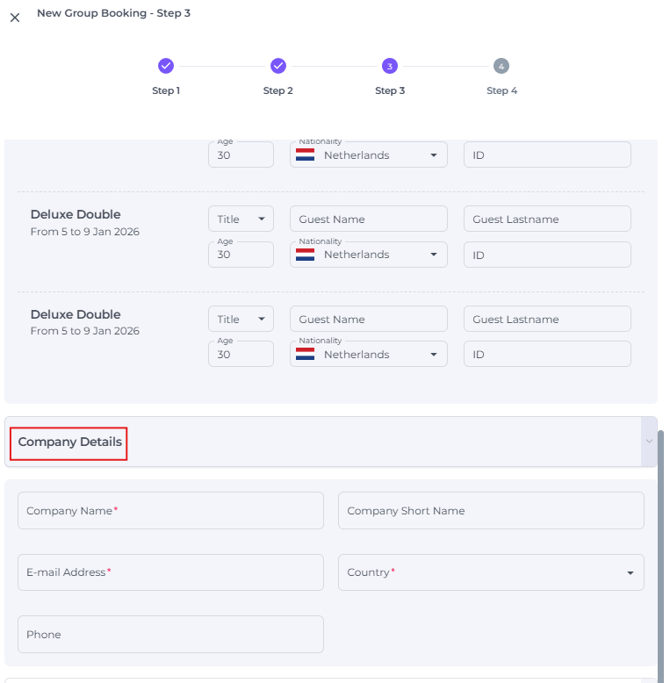Viewport: 670px width, 683px height.
Task: Collapse the Company Details section chevron
Action: (649, 441)
